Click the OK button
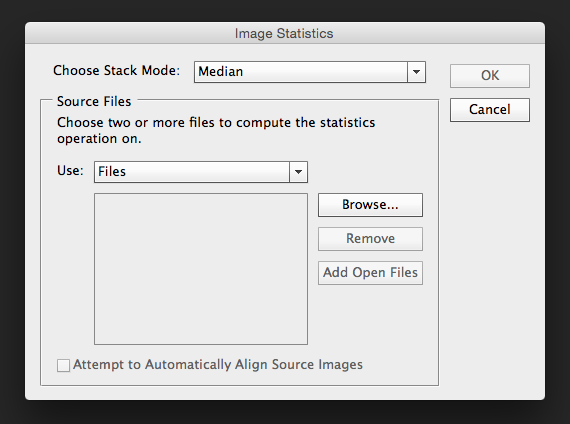This screenshot has height=424, width=570. [490, 76]
